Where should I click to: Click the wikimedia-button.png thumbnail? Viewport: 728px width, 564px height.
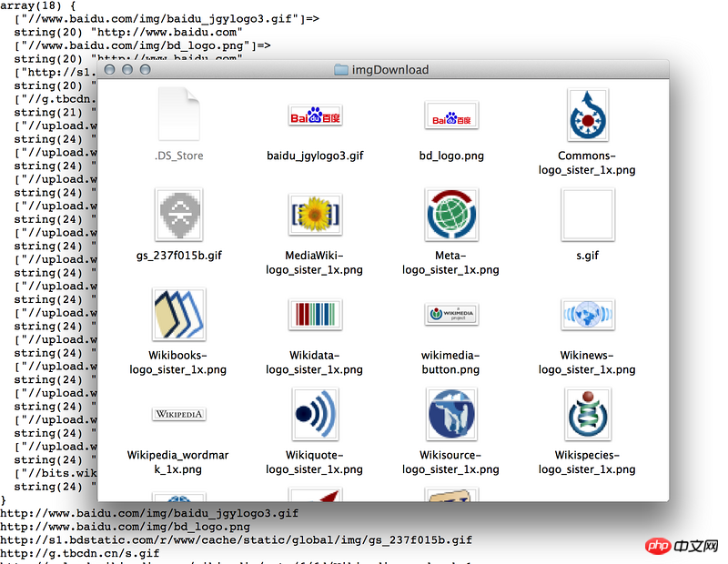(x=451, y=315)
